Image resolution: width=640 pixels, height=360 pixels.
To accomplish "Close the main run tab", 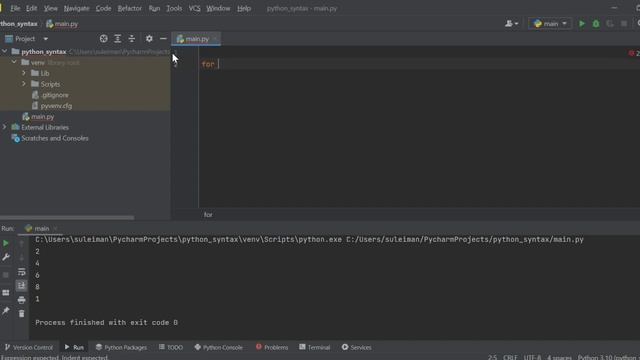I will (55, 229).
